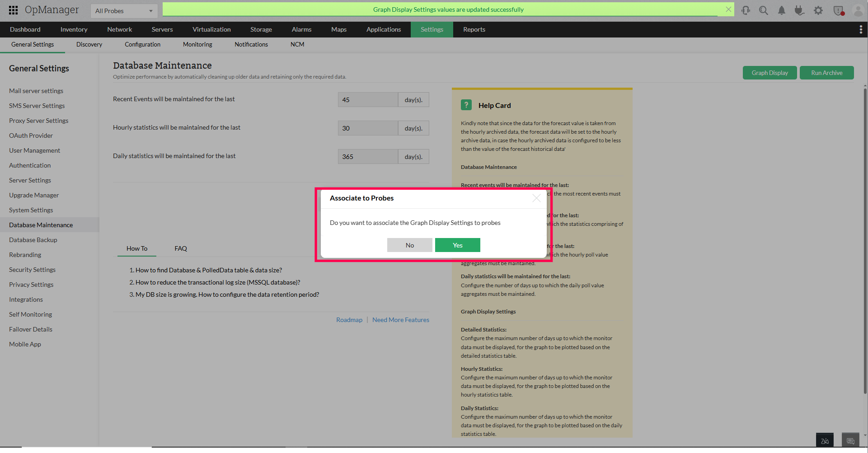Open the Need More Features link
Image resolution: width=868 pixels, height=453 pixels.
click(x=400, y=319)
